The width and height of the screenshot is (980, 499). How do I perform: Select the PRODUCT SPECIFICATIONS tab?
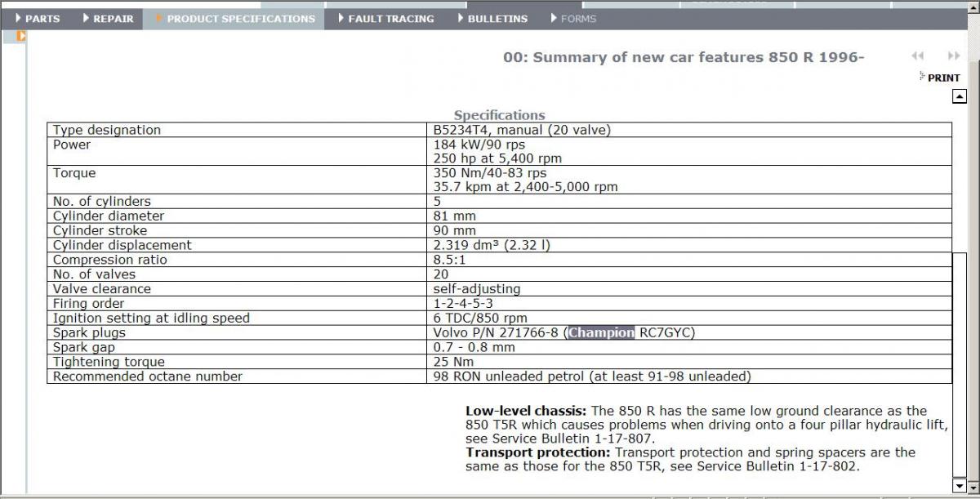pyautogui.click(x=235, y=19)
